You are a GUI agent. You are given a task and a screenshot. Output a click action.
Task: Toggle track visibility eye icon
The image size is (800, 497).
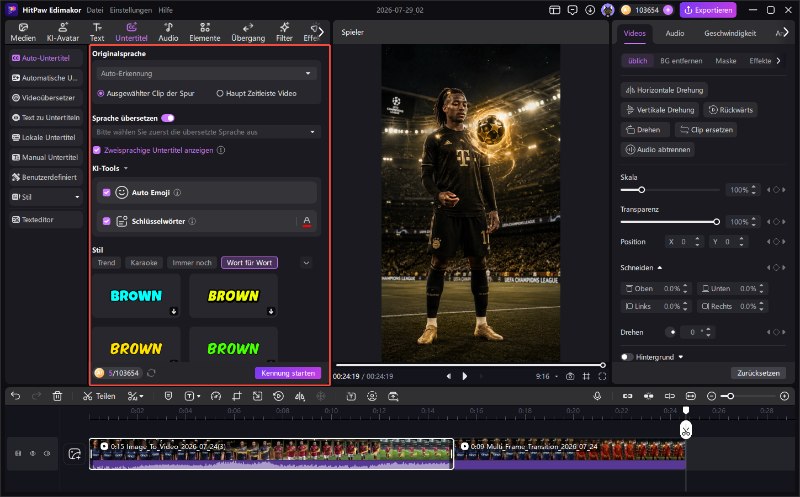(x=33, y=453)
